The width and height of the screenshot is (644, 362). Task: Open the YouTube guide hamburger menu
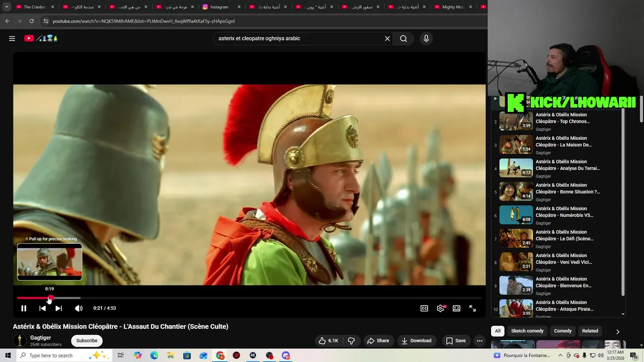coord(12,38)
